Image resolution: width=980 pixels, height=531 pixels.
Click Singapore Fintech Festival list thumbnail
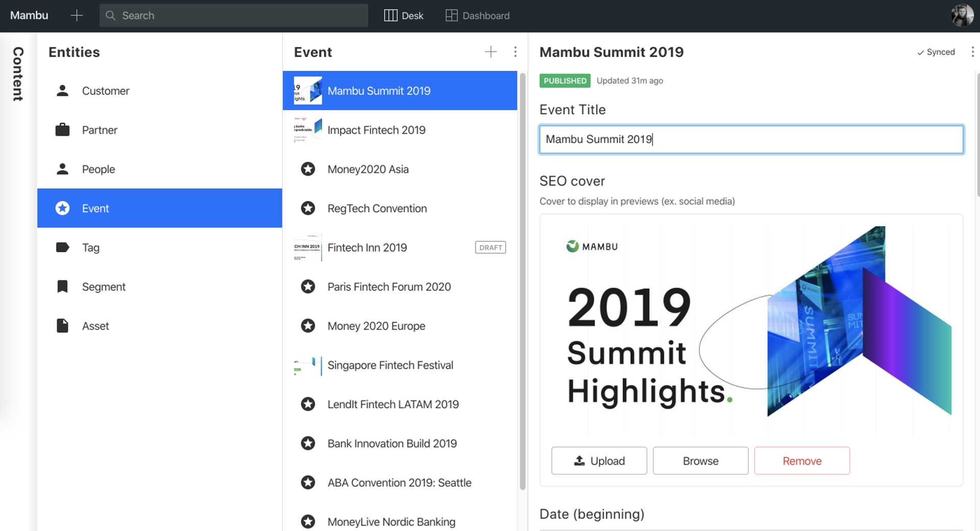click(x=308, y=365)
